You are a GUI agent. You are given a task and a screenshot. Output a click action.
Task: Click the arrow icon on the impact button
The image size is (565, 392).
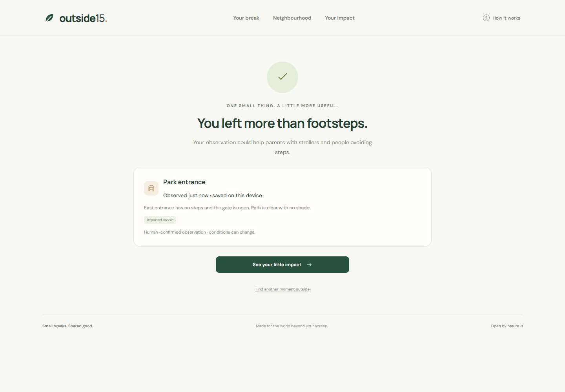309,265
